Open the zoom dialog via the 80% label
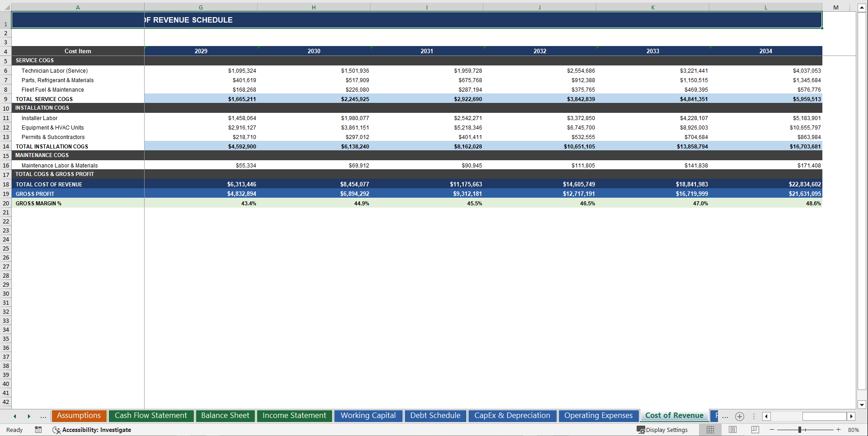Viewport: 868px width, 436px height. 854,430
